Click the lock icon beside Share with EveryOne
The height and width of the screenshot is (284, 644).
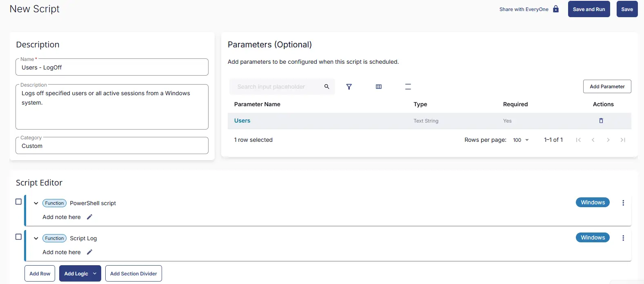click(x=556, y=9)
